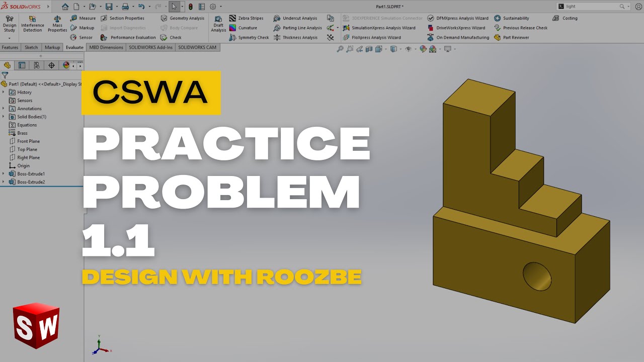Screen dimensions: 644x362
Task: Click the Print icon
Action: click(x=125, y=7)
